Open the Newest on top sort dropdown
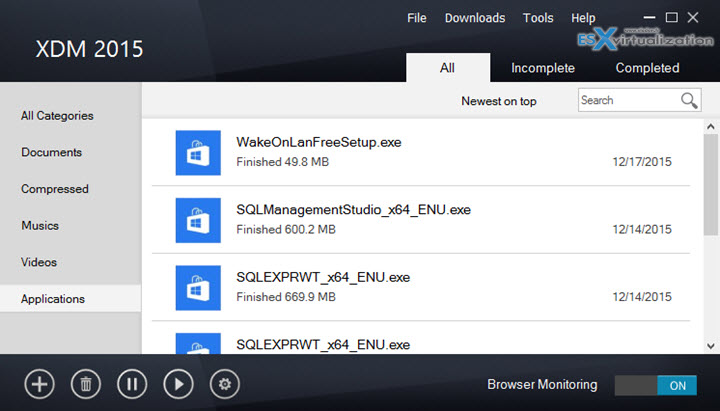The image size is (720, 411). coord(499,101)
